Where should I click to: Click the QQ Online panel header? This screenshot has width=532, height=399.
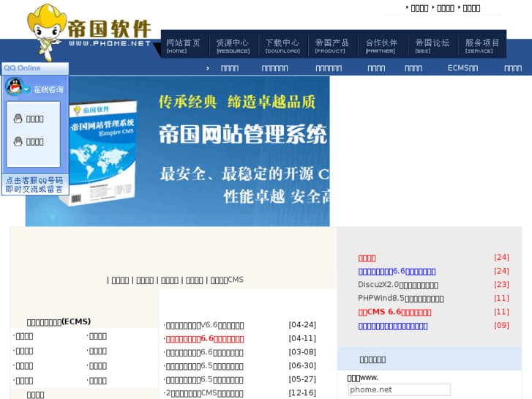[35, 68]
